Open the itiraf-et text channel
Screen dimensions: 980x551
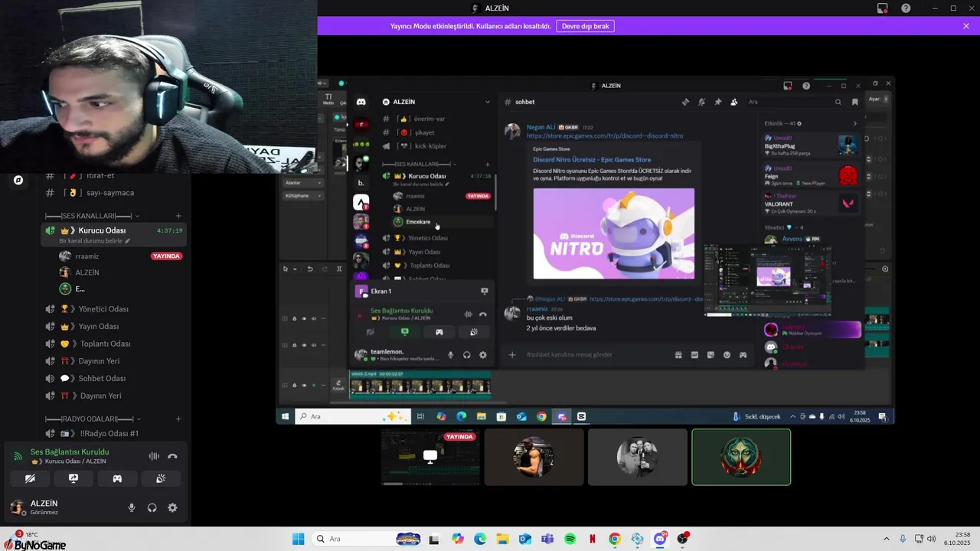[100, 175]
